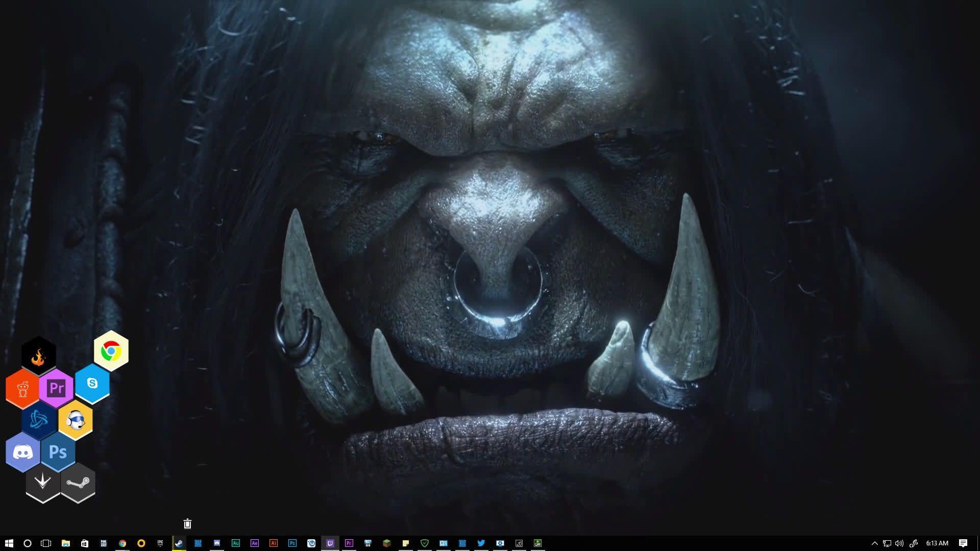Open the Skype hexagon shortcut

tap(92, 383)
